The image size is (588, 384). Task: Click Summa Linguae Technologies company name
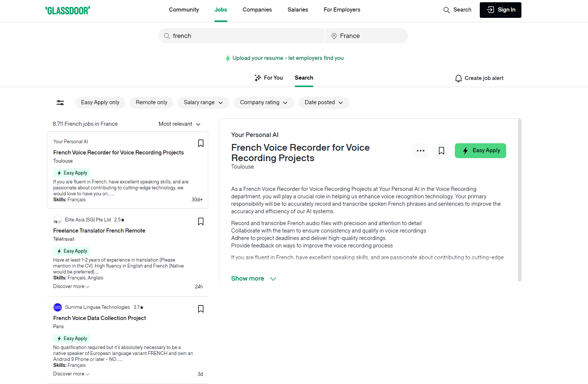[97, 307]
